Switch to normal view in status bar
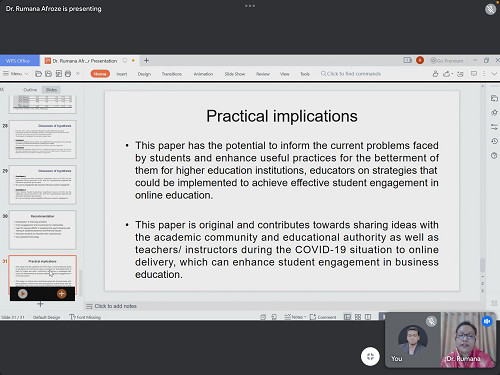The width and height of the screenshot is (500, 375). coord(347,317)
